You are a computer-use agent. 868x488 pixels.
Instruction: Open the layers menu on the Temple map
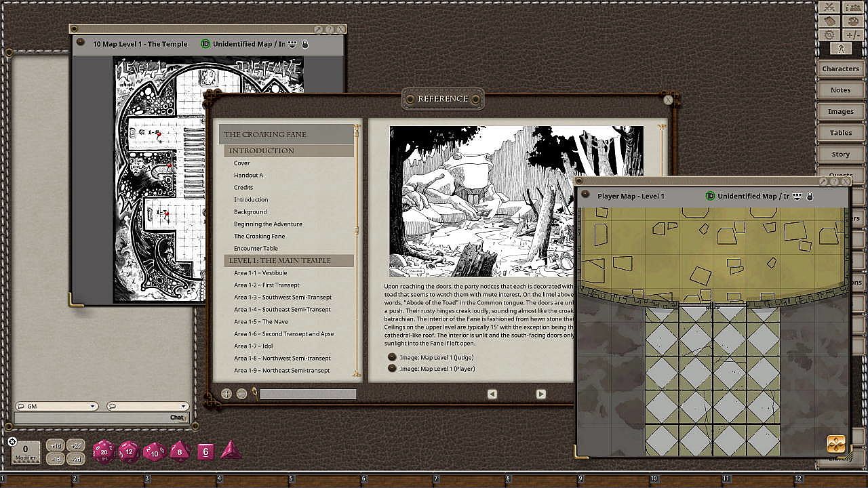pos(293,44)
